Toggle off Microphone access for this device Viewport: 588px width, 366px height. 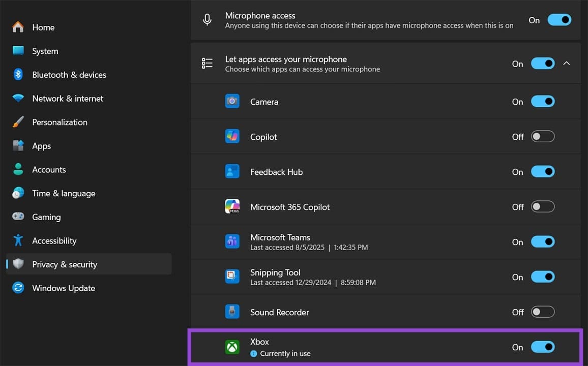point(559,19)
